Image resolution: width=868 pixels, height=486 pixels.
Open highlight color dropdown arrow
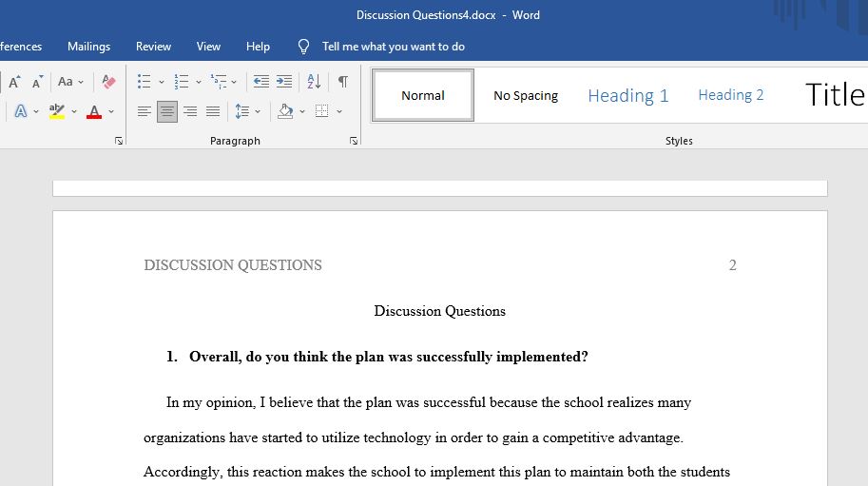(73, 111)
